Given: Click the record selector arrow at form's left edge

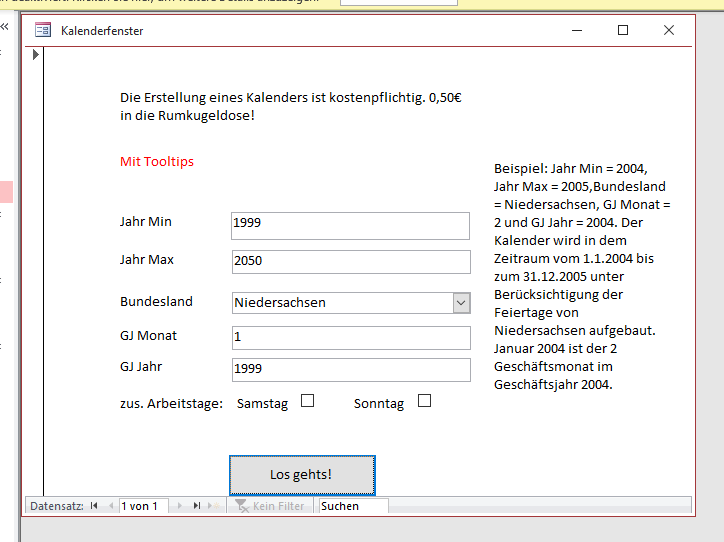Looking at the screenshot, I should (36, 55).
